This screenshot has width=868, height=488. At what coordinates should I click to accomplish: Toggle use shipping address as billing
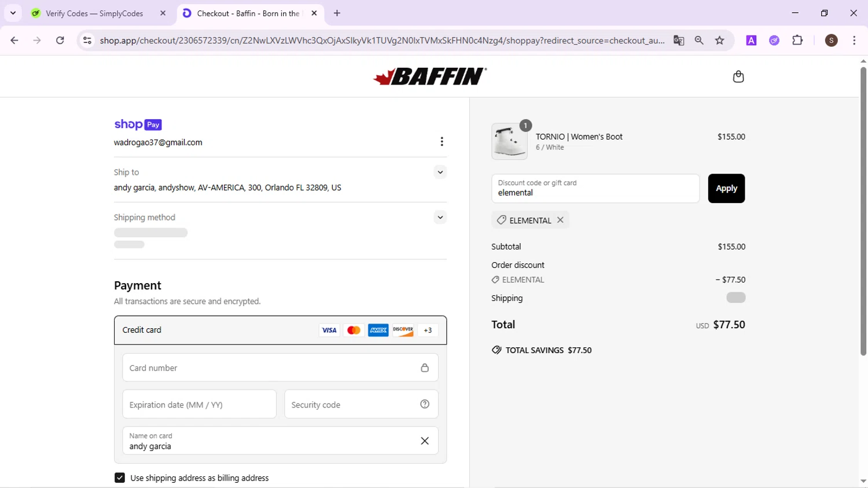point(120,478)
